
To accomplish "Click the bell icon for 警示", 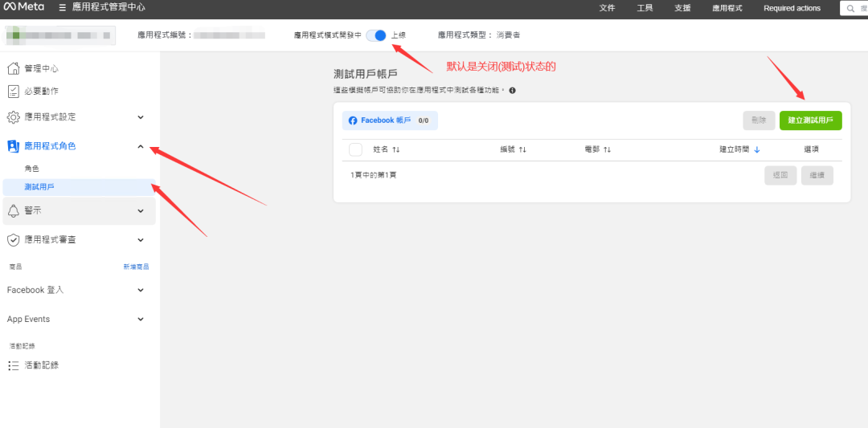I will (14, 210).
